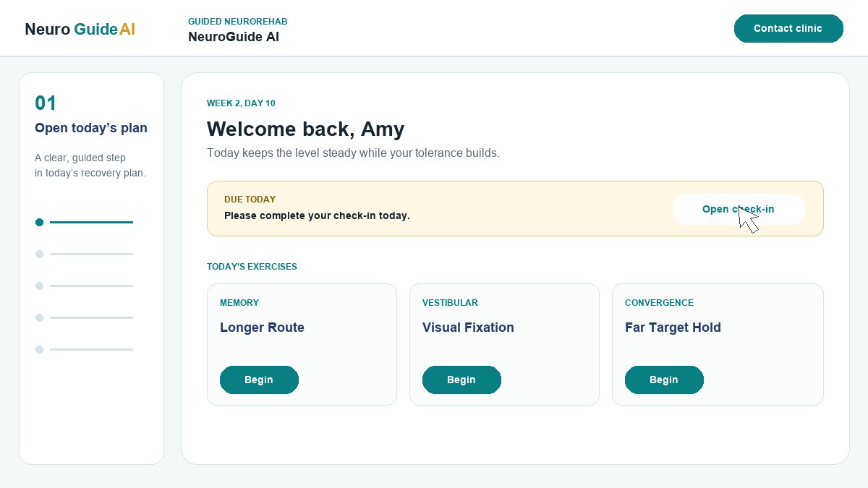868x488 pixels.
Task: Select the Visual Fixation card title
Action: pyautogui.click(x=468, y=328)
